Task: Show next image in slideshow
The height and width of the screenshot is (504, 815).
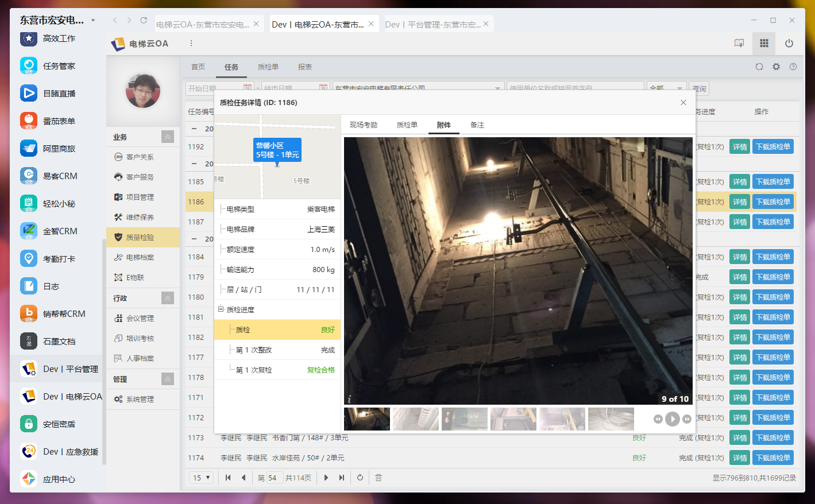Action: pos(687,419)
